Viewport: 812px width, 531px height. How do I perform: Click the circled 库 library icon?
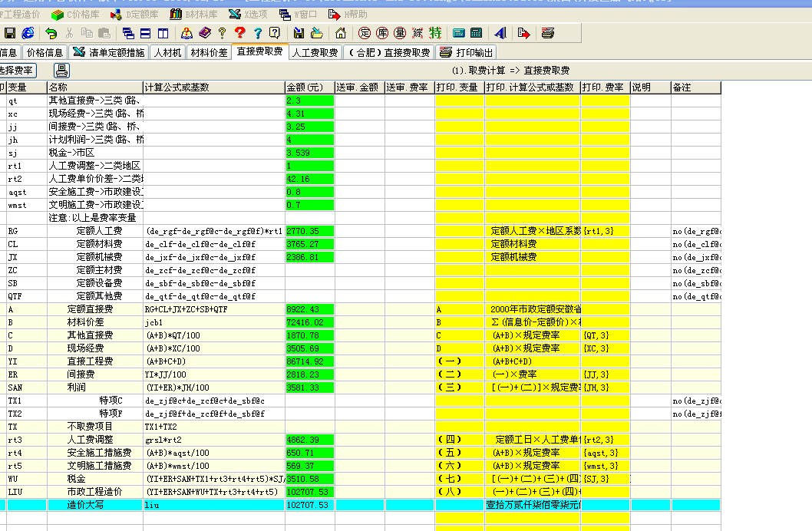point(382,33)
